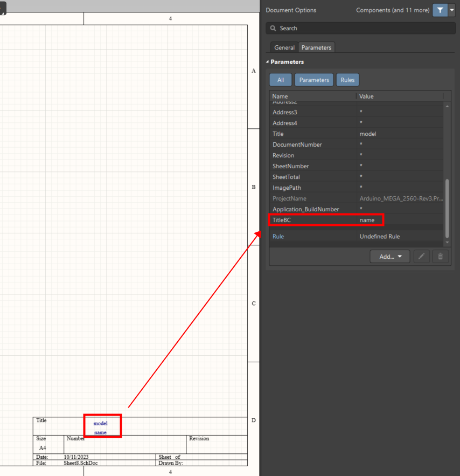
Task: Click the magnifier icon in search box
Action: 273,28
